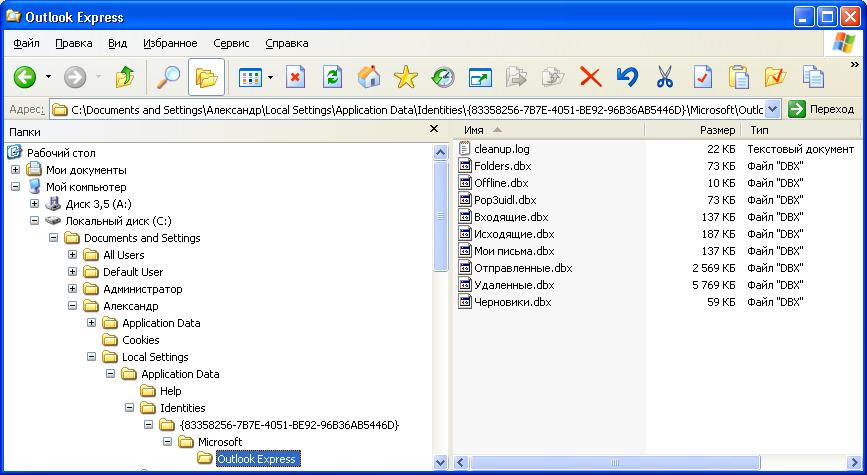Show more toolbar buttons chevron
Screen dimensions: 867x475
[855, 65]
